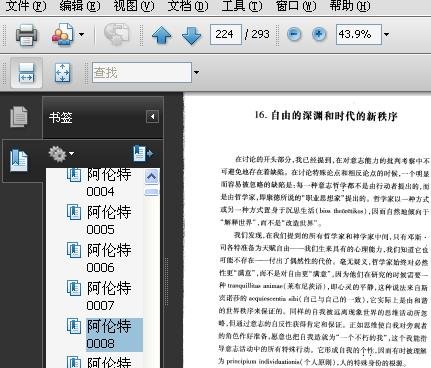Viewport: 431px width, 368px height.
Task: Open the 文件 (File) menu
Action: point(26,6)
